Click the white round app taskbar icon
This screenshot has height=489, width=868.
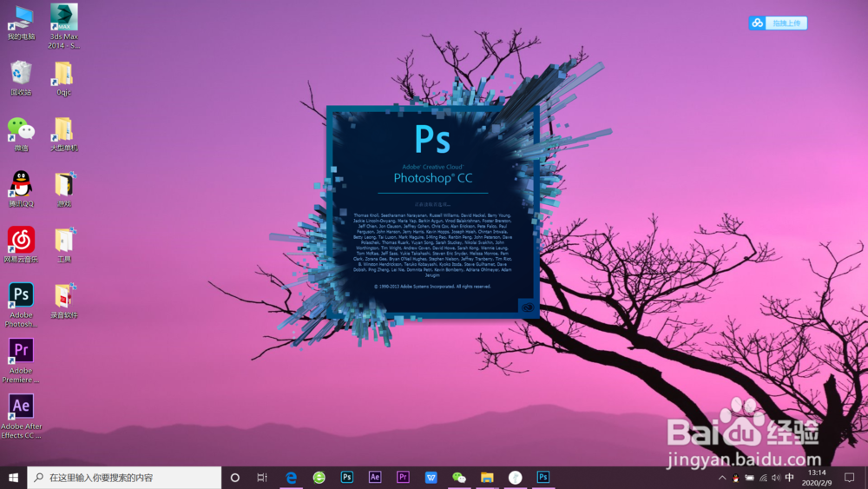[x=516, y=478]
